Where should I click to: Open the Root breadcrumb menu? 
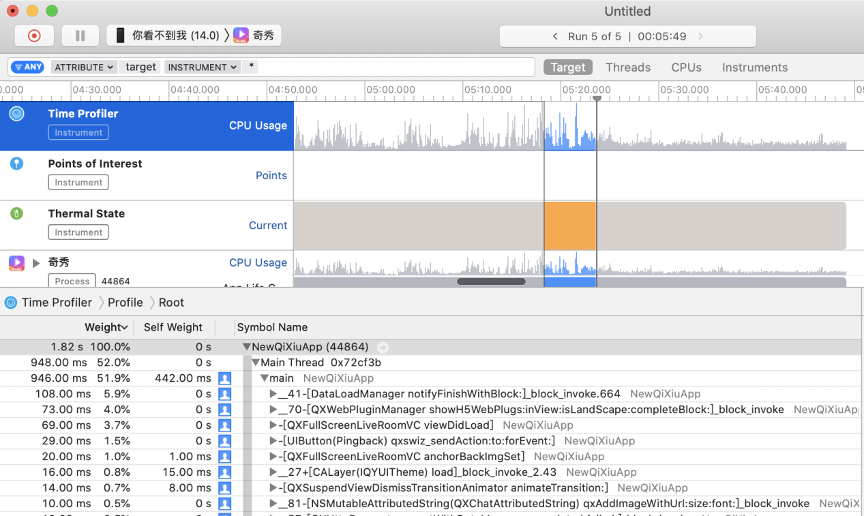[x=171, y=303]
